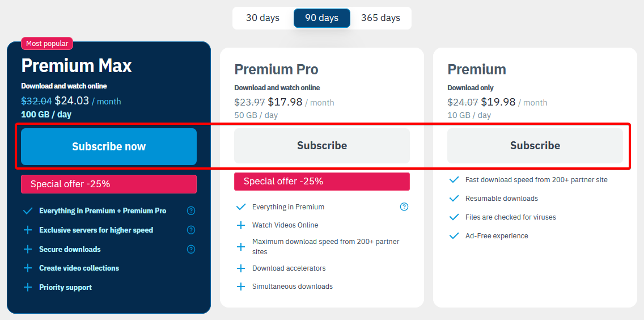Click Premium Max Special offer -25% banner
644x320 pixels.
point(109,184)
